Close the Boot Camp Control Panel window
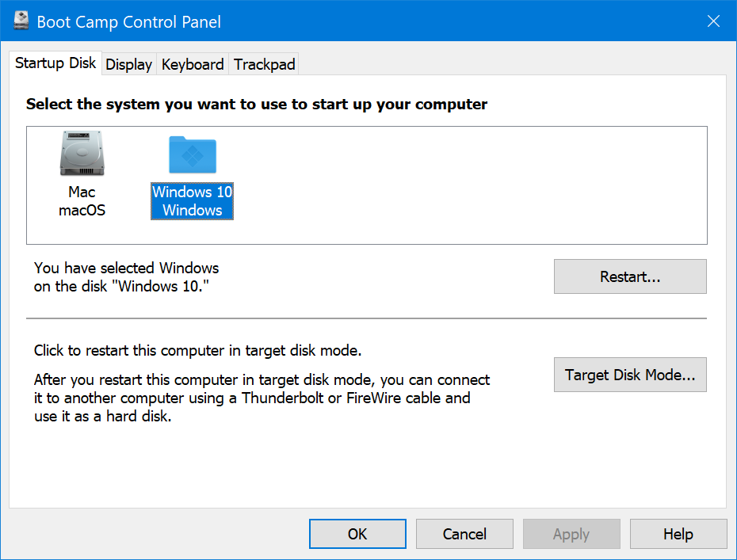 tap(712, 21)
